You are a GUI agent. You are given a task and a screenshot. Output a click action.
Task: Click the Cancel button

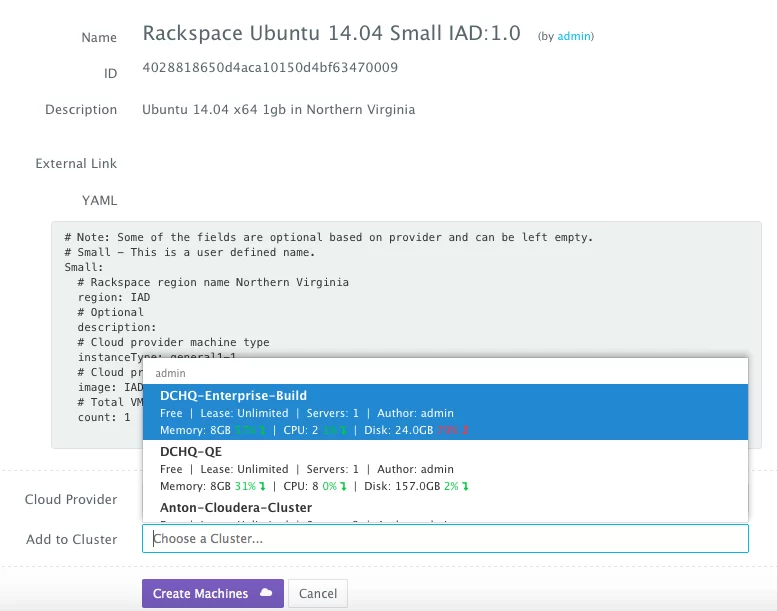[x=318, y=593]
